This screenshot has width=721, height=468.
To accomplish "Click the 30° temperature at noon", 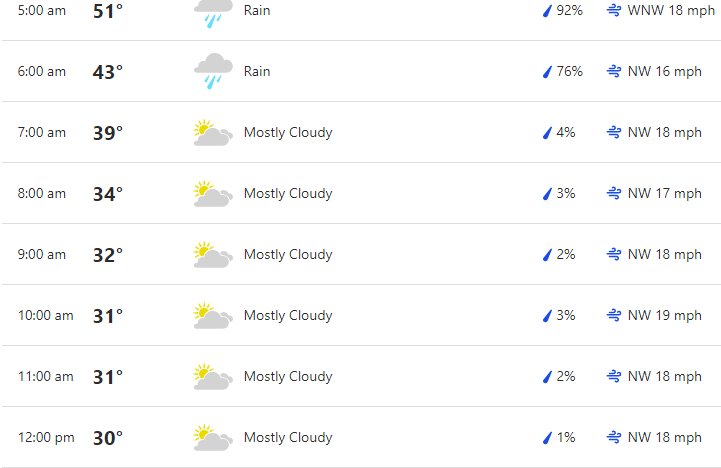I will tap(108, 438).
